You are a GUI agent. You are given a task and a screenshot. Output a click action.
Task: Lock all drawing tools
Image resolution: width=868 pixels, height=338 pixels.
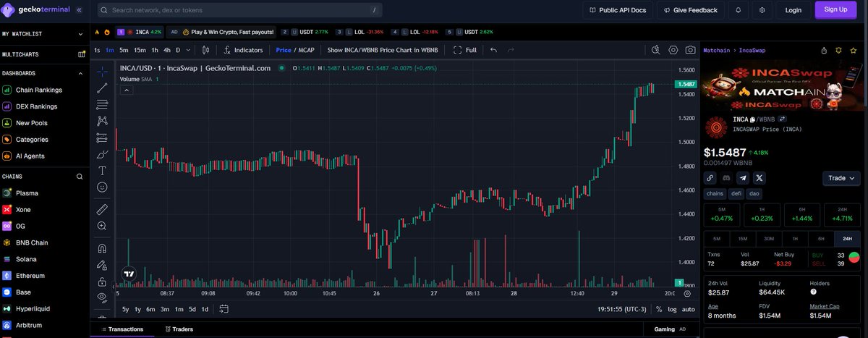102,282
